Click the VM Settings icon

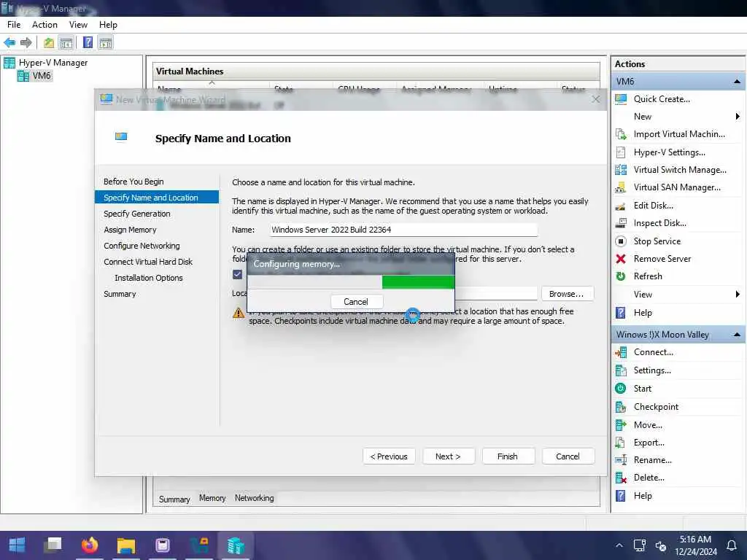(x=621, y=370)
